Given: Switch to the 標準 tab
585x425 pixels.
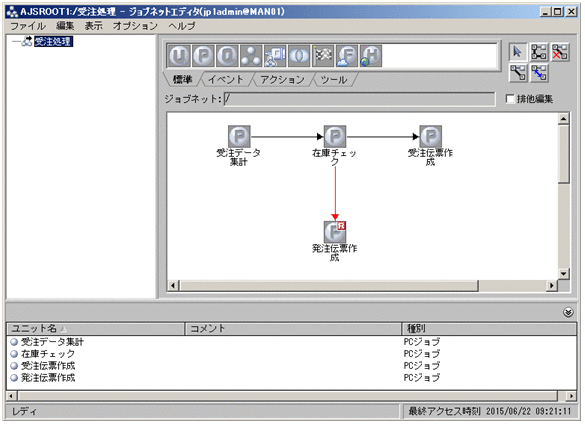Looking at the screenshot, I should (x=183, y=79).
